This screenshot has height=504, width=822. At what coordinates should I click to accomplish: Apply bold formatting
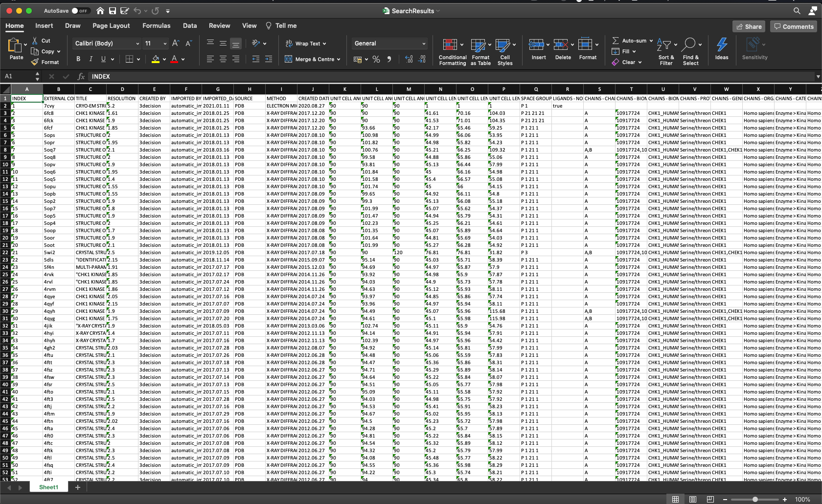pyautogui.click(x=78, y=59)
